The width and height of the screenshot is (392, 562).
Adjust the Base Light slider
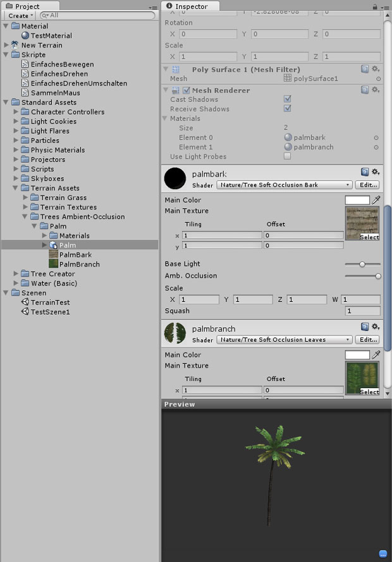coord(362,264)
